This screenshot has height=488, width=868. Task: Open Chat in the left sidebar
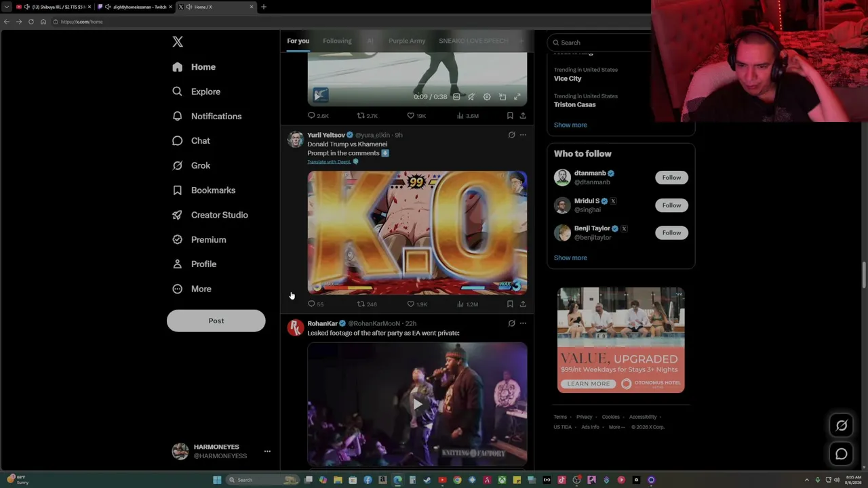[x=191, y=141]
